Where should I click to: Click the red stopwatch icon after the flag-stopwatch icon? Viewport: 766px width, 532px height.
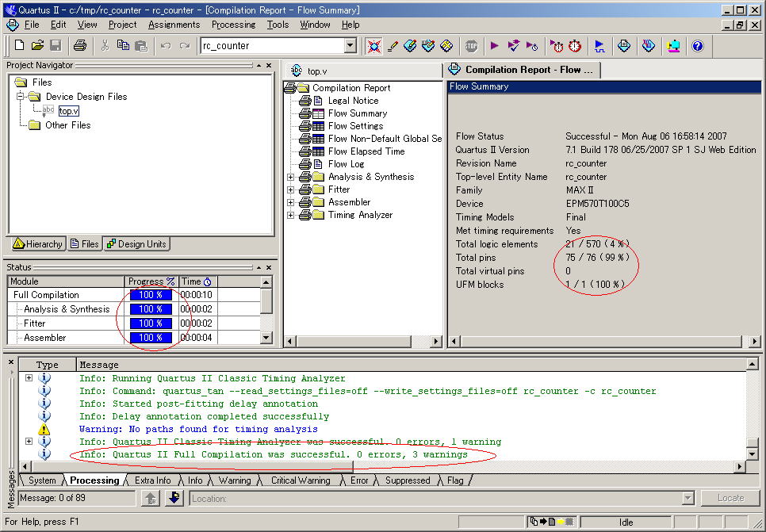point(575,46)
